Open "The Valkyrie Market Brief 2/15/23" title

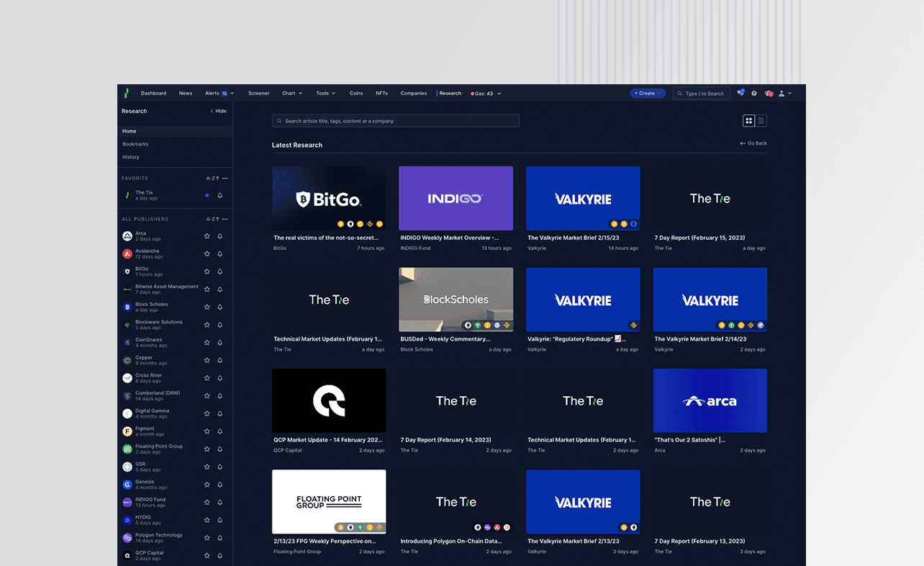click(x=574, y=238)
